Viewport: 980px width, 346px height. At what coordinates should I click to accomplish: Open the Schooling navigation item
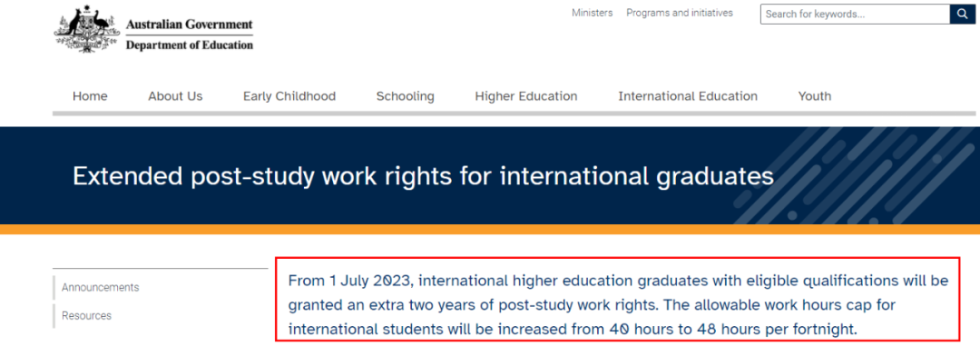[x=405, y=96]
